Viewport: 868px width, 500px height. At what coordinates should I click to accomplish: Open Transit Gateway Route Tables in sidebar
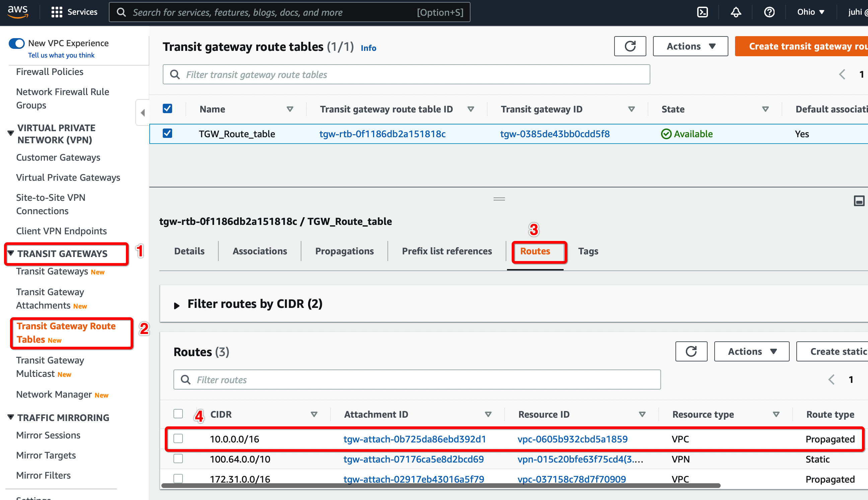point(66,332)
